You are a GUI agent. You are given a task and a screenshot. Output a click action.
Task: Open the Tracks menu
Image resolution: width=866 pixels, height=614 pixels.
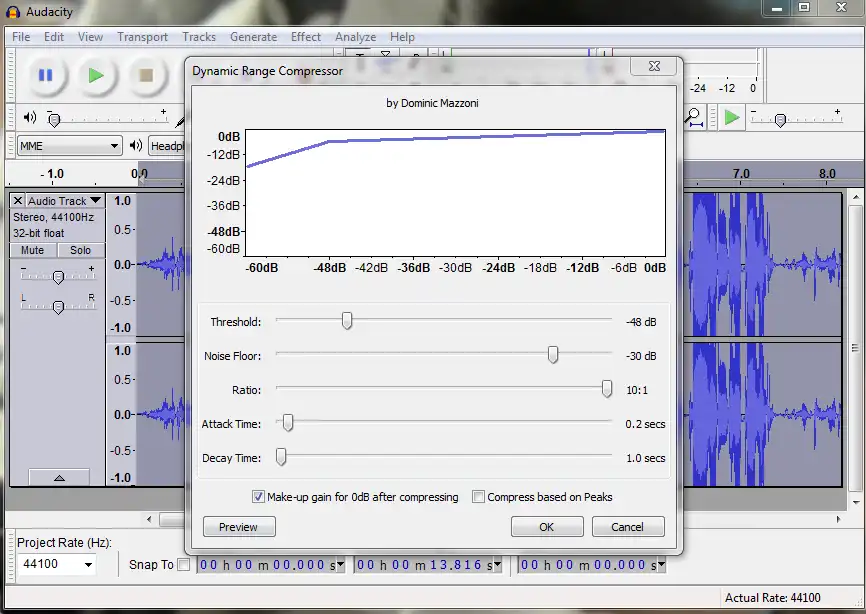[x=199, y=37]
